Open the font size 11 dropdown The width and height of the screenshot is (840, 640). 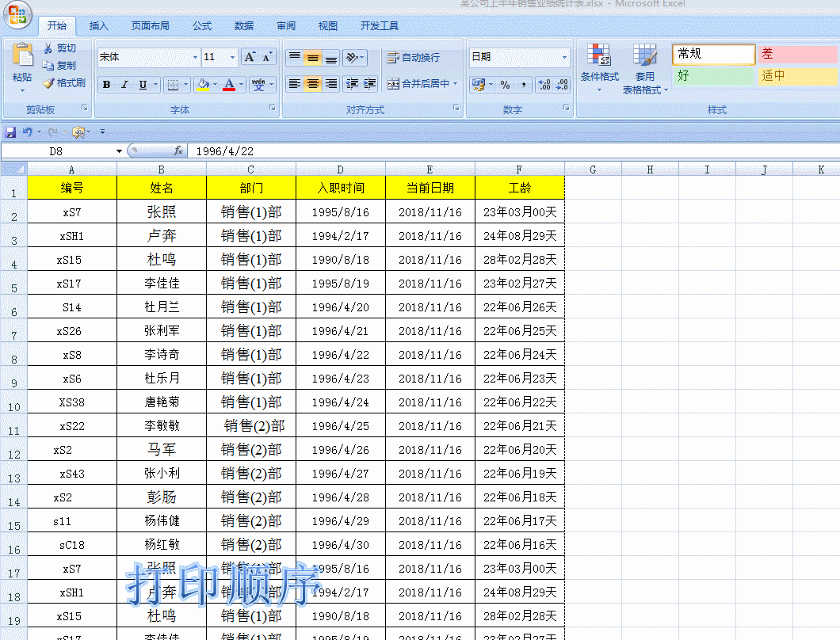point(232,57)
